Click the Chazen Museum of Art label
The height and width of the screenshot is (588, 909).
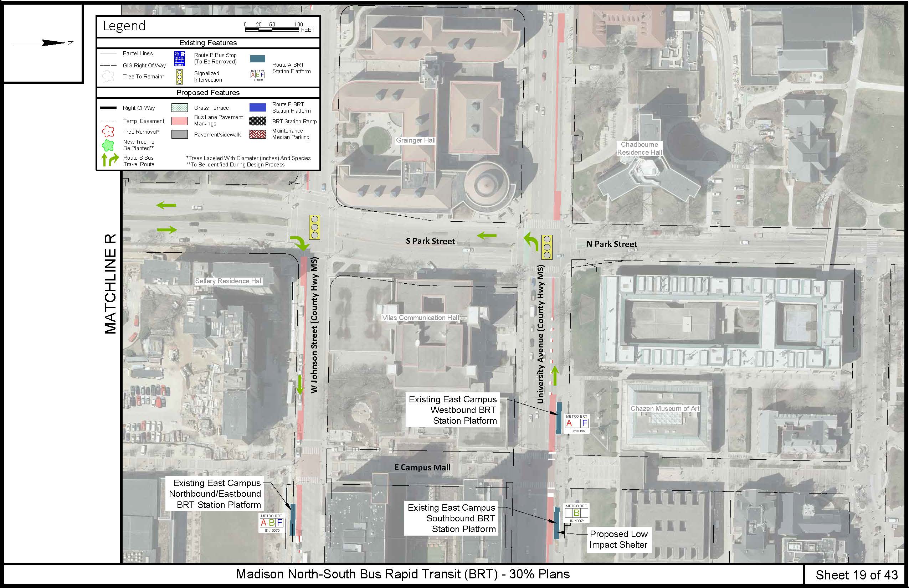point(664,408)
